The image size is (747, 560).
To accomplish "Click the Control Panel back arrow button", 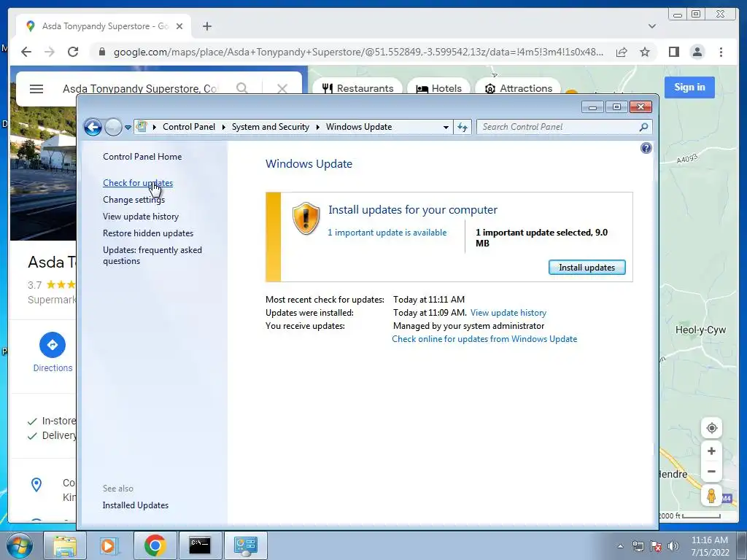I will [93, 127].
